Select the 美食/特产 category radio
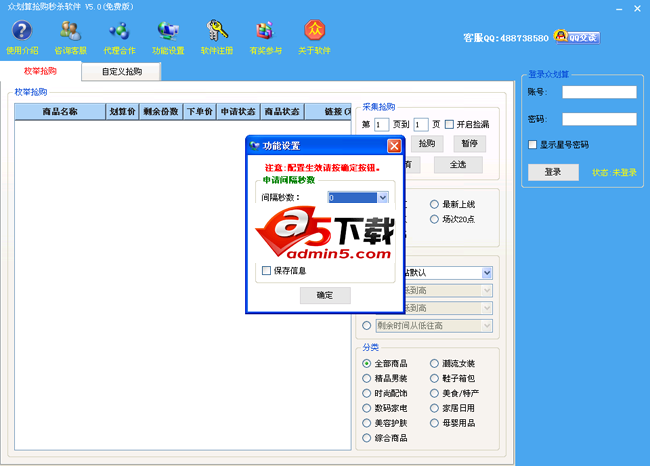The width and height of the screenshot is (650, 466). [434, 393]
